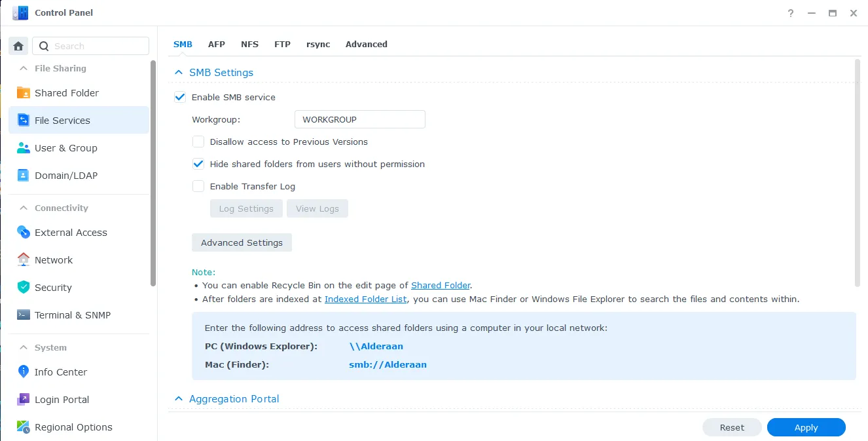Open Shared Folder settings in sidebar

[x=66, y=92]
